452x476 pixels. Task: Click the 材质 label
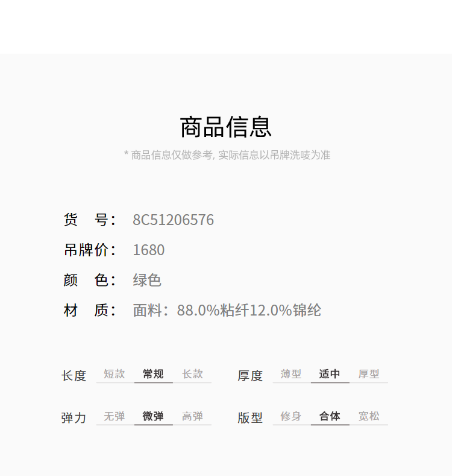point(90,311)
